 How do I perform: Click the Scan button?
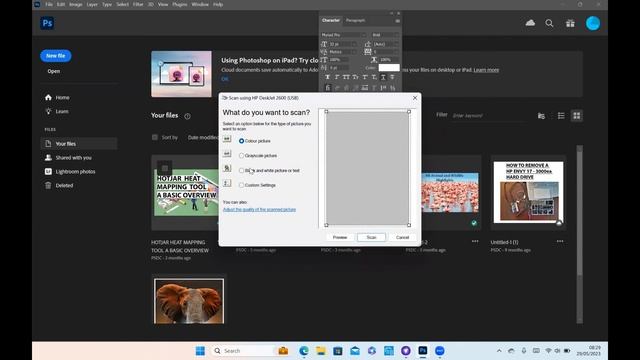coord(371,238)
